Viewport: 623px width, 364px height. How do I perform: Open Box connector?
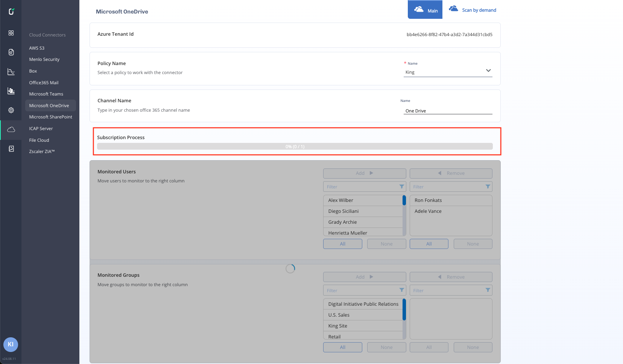point(33,71)
